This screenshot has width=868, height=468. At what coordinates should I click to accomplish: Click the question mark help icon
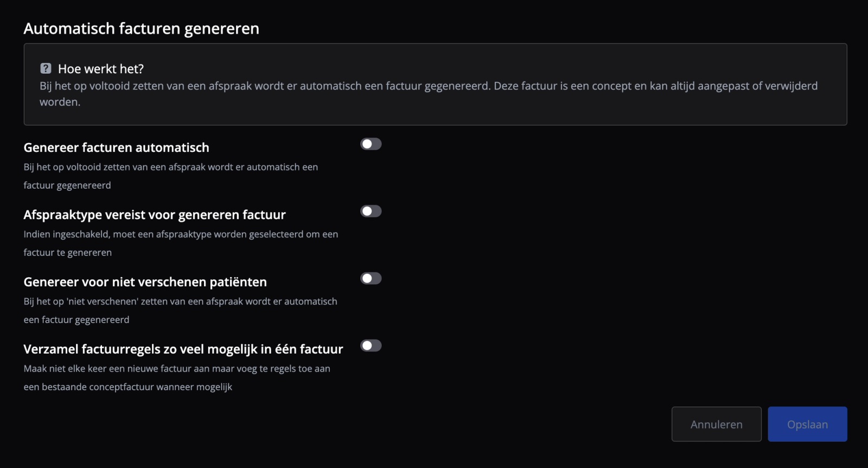[45, 68]
